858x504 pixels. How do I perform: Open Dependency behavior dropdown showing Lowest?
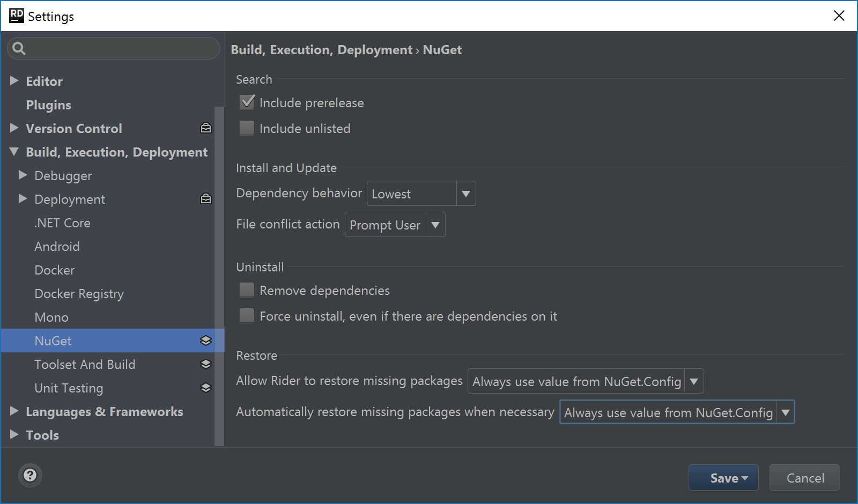click(421, 194)
